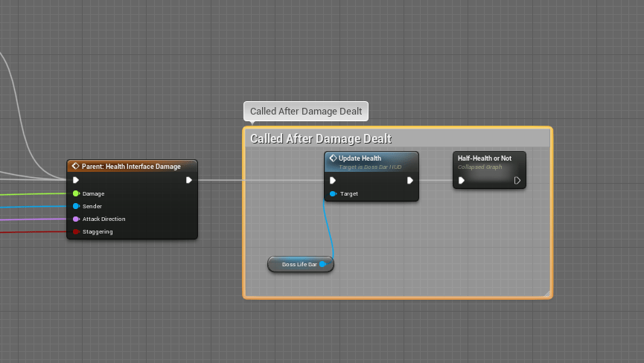The width and height of the screenshot is (644, 363).
Task: Select the Boss Life Bar variable node
Action: coord(298,264)
